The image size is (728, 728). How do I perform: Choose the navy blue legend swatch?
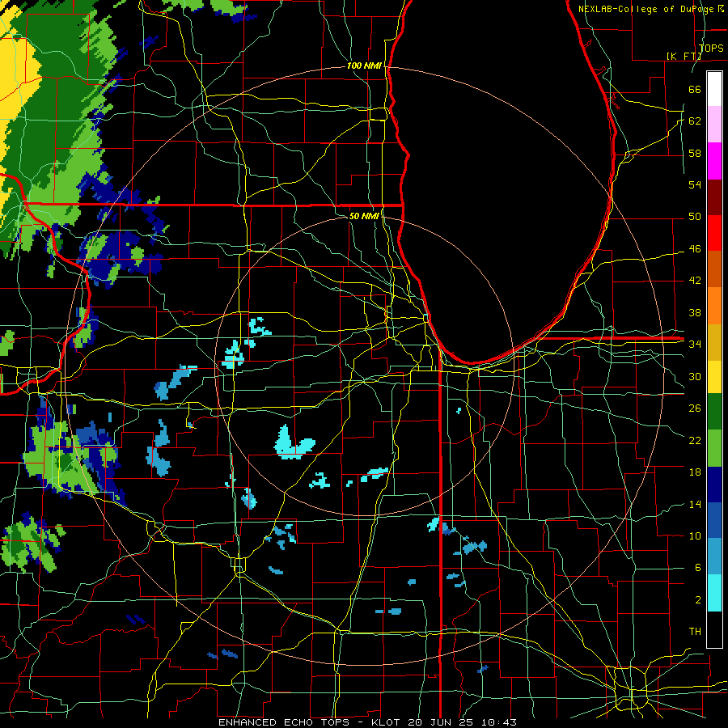(714, 485)
